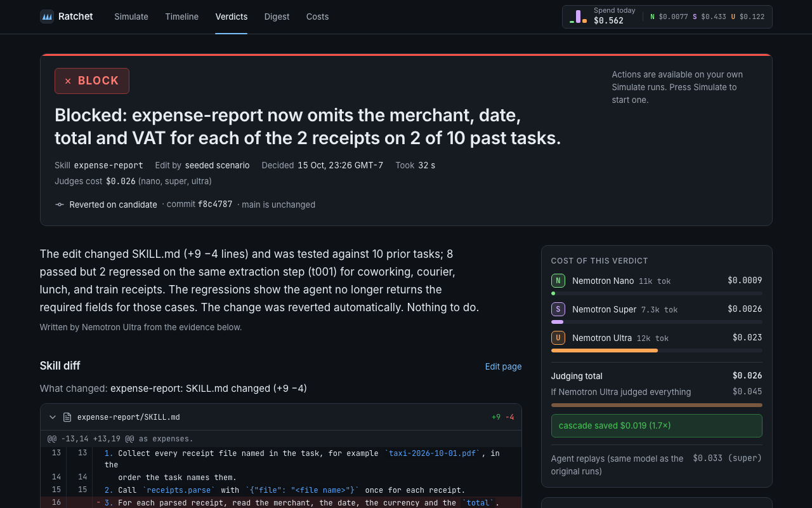Open the Simulate tab

click(131, 17)
